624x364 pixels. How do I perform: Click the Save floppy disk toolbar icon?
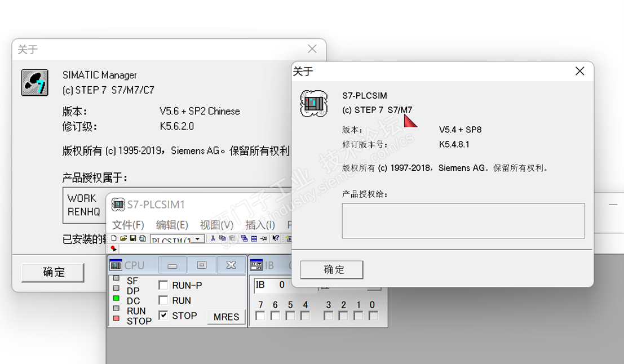pyautogui.click(x=133, y=238)
